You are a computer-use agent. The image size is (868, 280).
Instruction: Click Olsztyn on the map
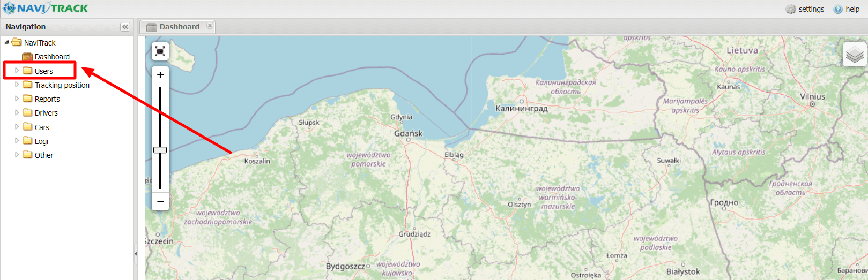coord(519,205)
